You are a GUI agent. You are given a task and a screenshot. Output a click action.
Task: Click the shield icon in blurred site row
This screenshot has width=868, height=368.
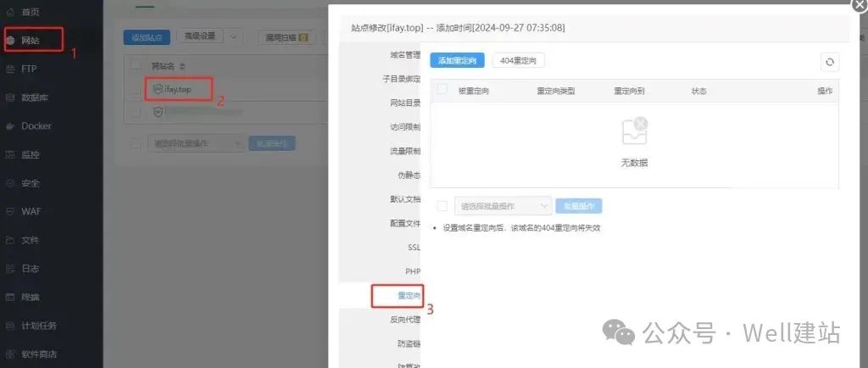tap(158, 112)
